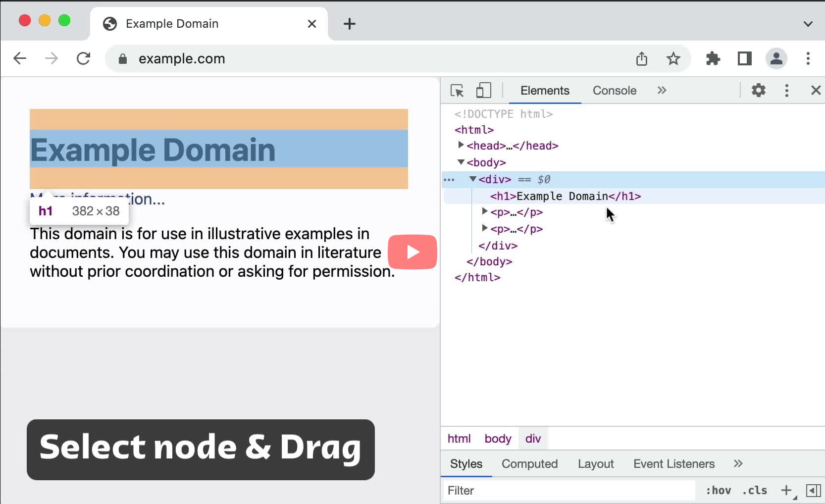Open the share page icon
This screenshot has height=504, width=825.
(x=642, y=58)
